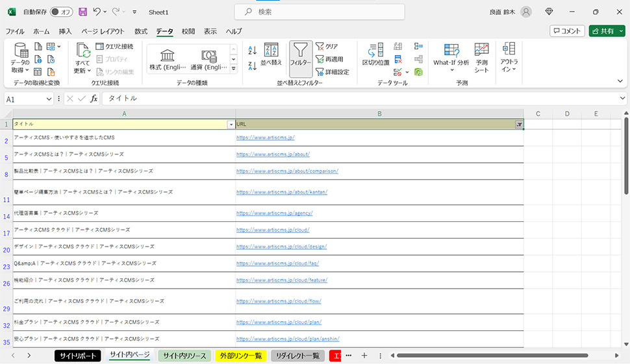Click sheet tabs scroll right arrow
This screenshot has width=630, height=364.
[x=29, y=356]
